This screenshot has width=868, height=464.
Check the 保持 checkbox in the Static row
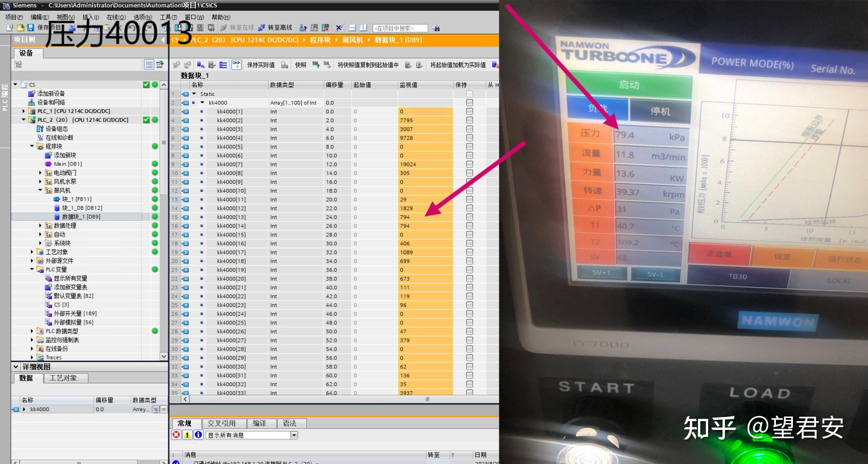point(469,94)
